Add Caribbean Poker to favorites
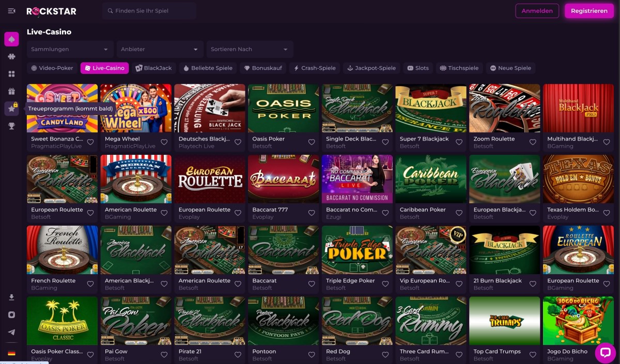Image resolution: width=620 pixels, height=364 pixels. (459, 213)
